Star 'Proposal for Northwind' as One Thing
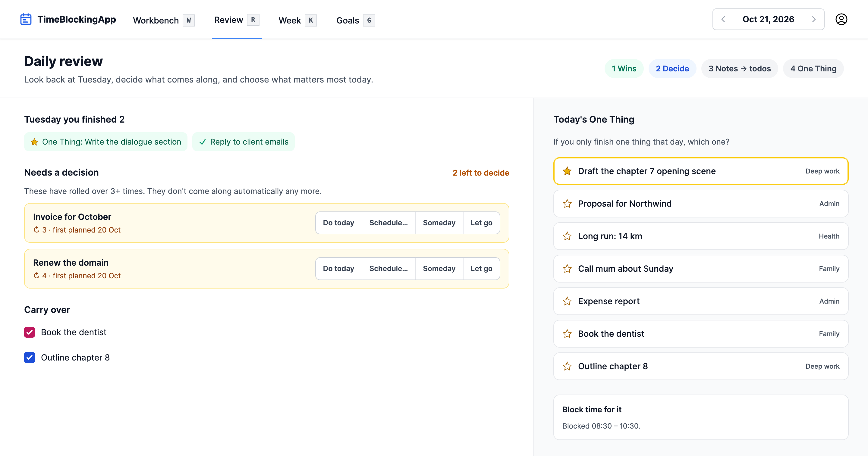The width and height of the screenshot is (868, 456). [x=567, y=203]
